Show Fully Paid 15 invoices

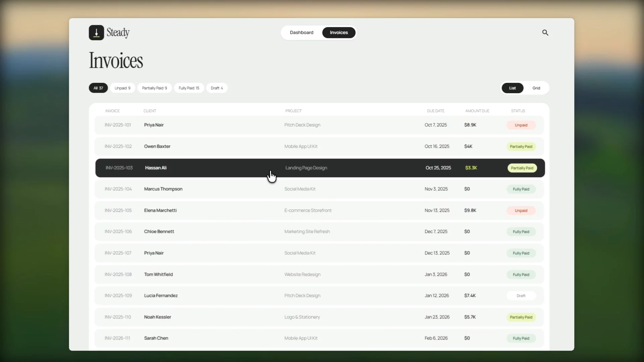click(x=189, y=88)
